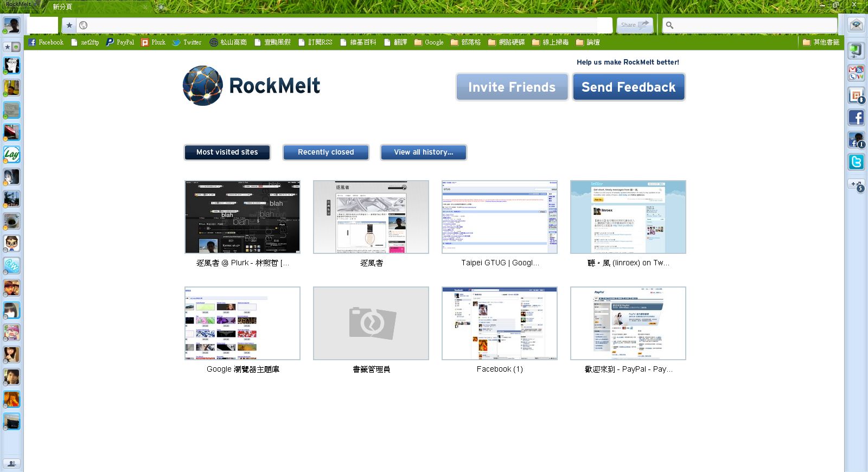Open chat with the black-and-white sketch avatar
Image resolution: width=868 pixels, height=472 pixels.
pos(11,66)
